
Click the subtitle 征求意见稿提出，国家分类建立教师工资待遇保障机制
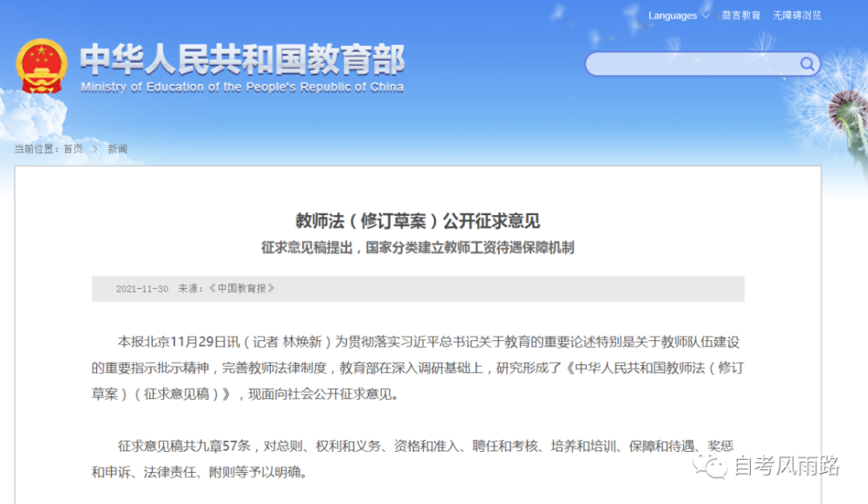(x=418, y=247)
